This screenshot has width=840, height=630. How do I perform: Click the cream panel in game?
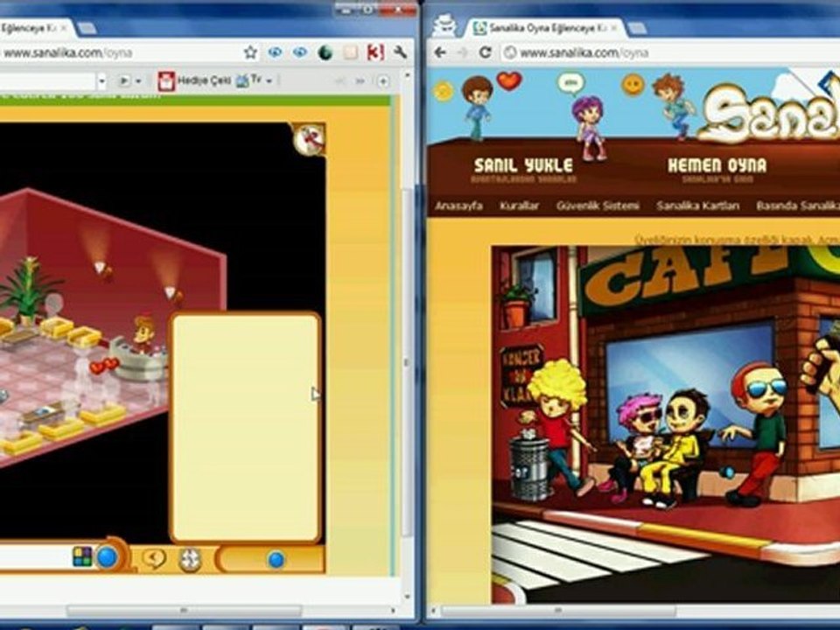[x=246, y=427]
